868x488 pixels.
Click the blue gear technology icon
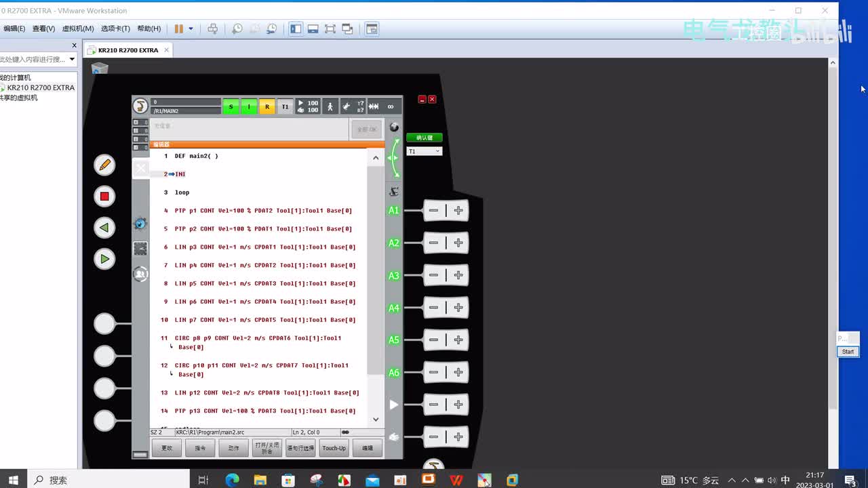140,223
